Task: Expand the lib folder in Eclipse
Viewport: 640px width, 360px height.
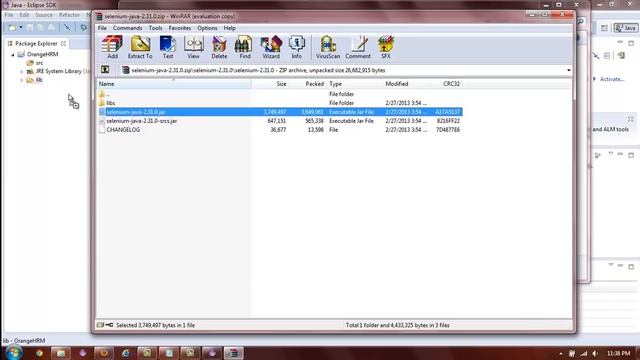Action: coord(21,80)
